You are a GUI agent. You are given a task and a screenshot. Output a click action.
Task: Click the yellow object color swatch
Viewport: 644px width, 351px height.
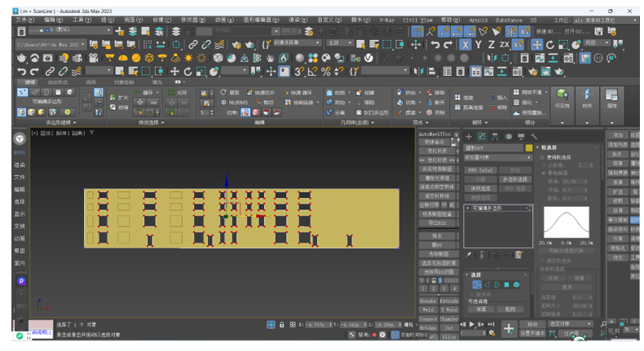click(528, 148)
